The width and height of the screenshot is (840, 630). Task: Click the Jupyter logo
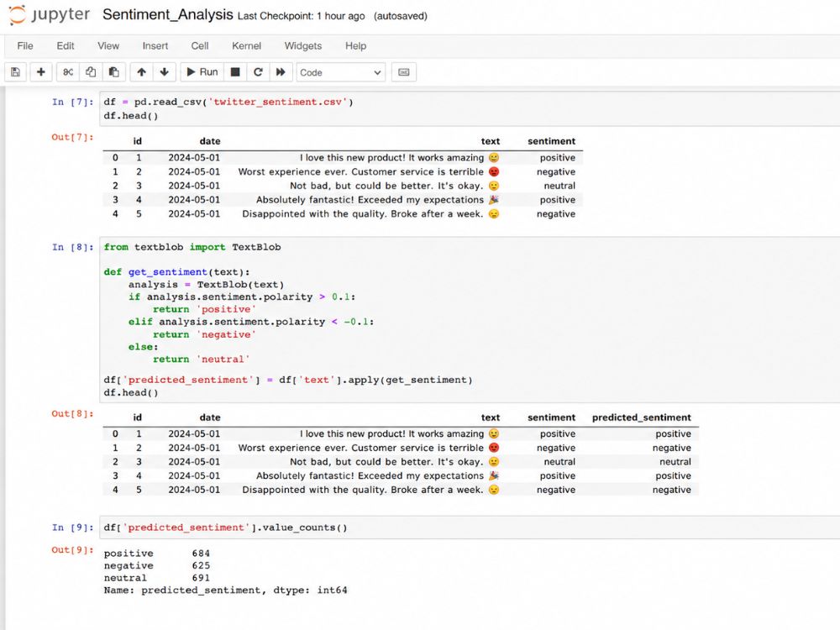click(50, 15)
